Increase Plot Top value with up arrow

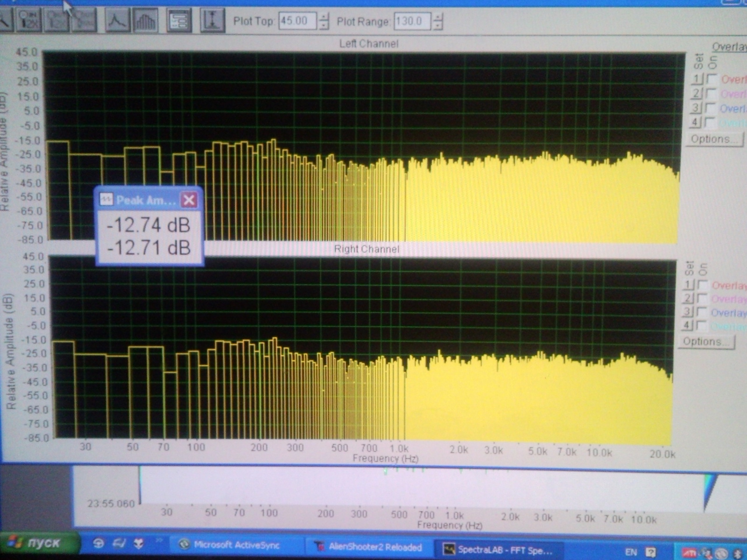click(x=324, y=17)
